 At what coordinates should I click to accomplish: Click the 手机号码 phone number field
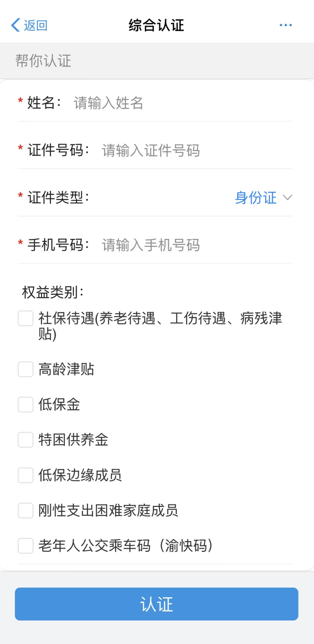pyautogui.click(x=193, y=245)
